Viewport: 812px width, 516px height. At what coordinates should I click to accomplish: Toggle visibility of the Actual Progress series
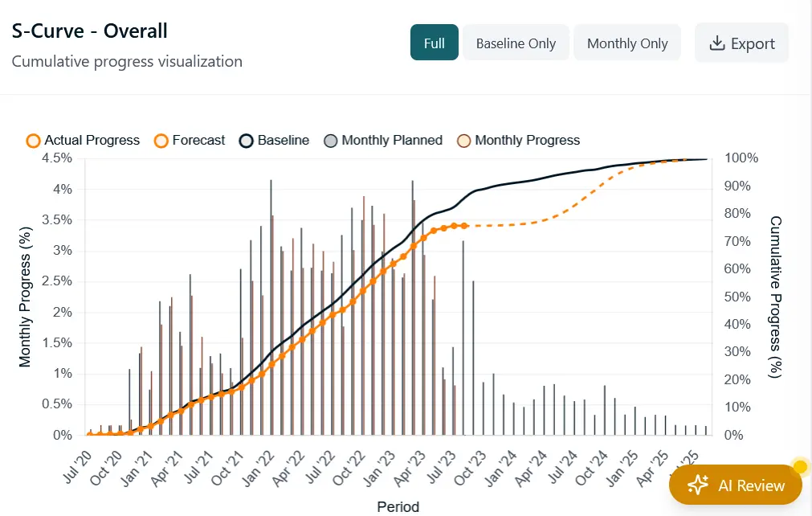(x=82, y=140)
